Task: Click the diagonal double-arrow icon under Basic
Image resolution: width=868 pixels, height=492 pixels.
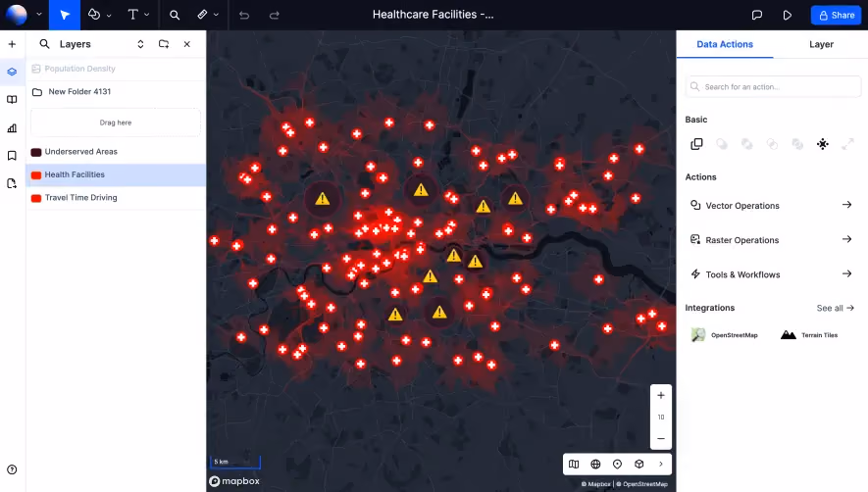Action: pyautogui.click(x=847, y=144)
